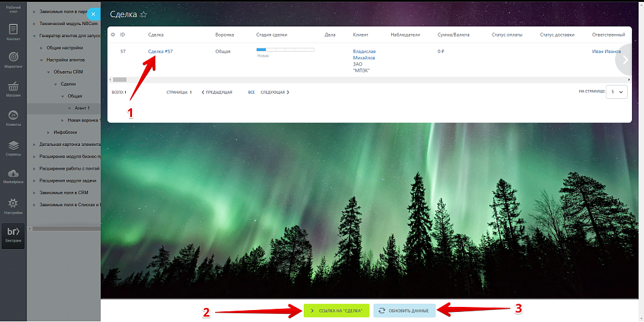644x322 pixels.
Task: Expand Технический модуль NBCom tree item
Action: click(x=34, y=24)
